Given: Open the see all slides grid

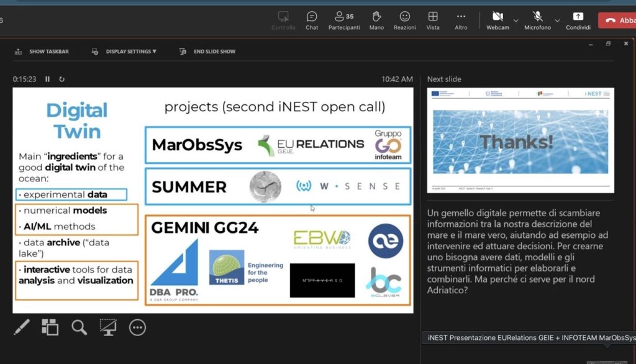Looking at the screenshot, I should point(50,327).
